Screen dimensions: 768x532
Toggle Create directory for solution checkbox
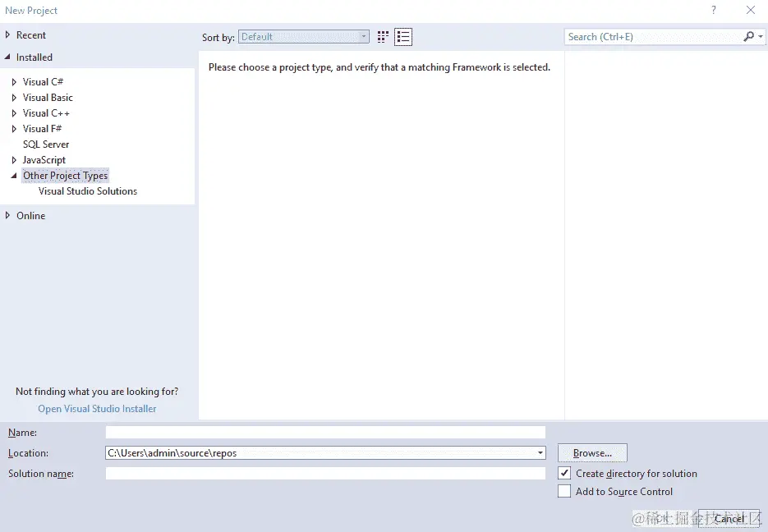pyautogui.click(x=564, y=473)
